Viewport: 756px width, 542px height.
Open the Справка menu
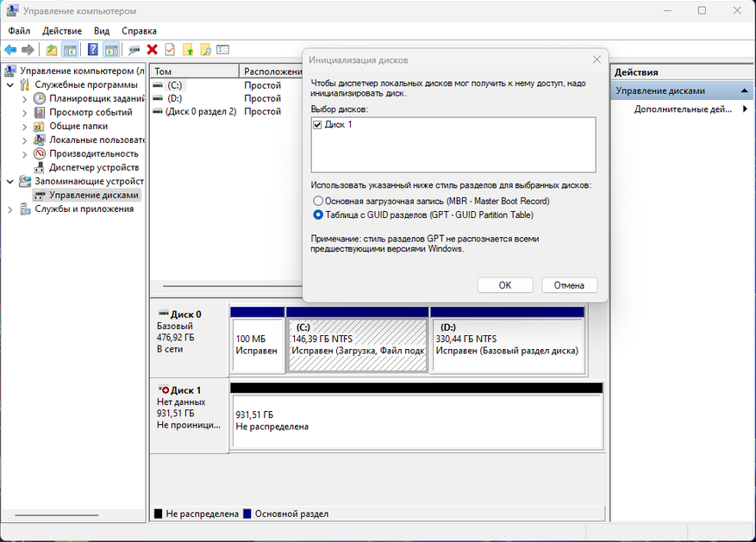139,31
